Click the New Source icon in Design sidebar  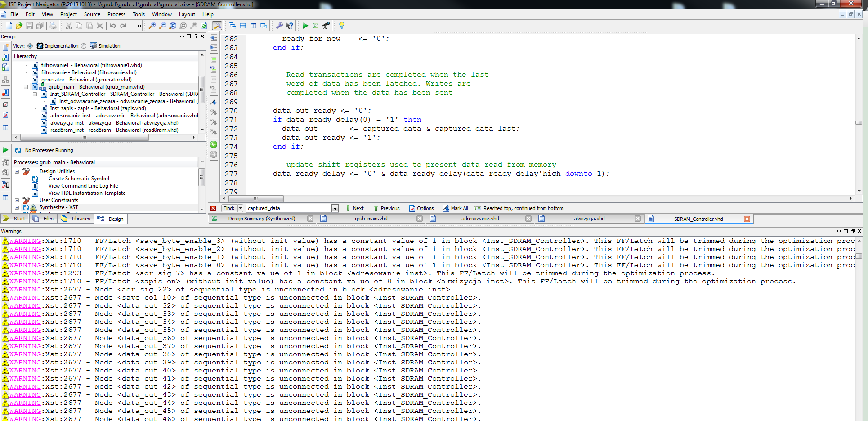click(x=5, y=47)
